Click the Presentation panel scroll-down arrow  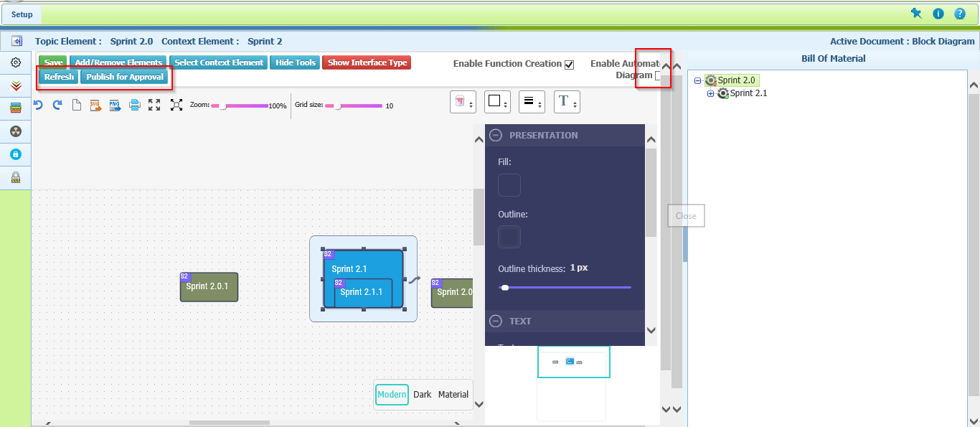tap(651, 330)
